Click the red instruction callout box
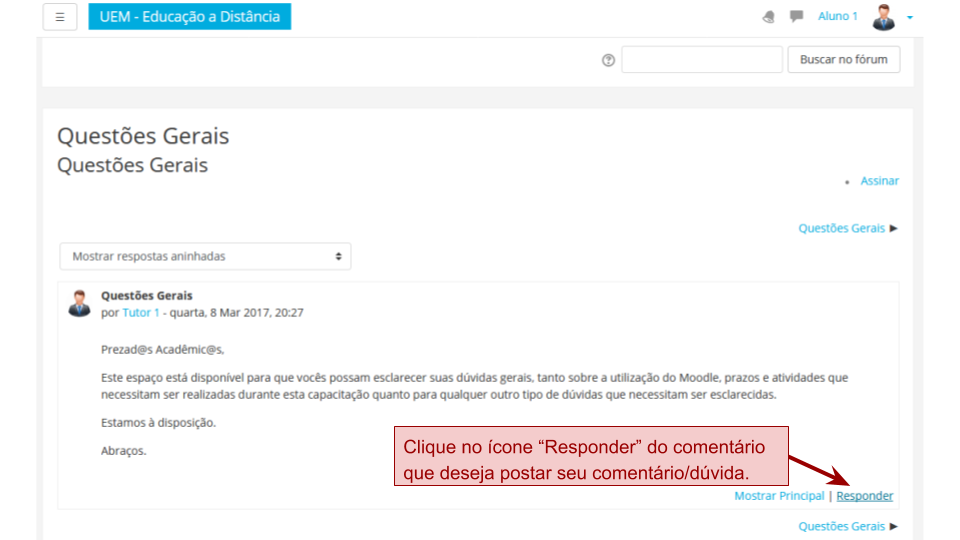The height and width of the screenshot is (540, 960). click(x=591, y=457)
